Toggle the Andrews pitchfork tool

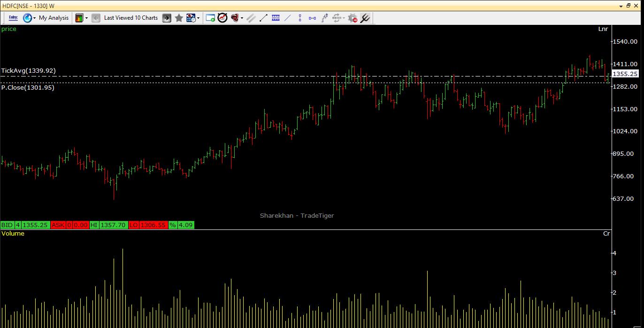(365, 18)
